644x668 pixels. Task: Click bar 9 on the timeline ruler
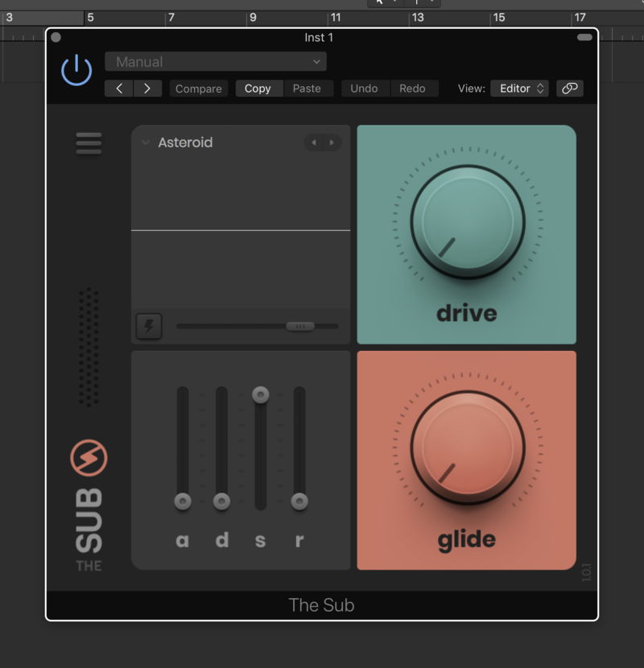point(253,18)
